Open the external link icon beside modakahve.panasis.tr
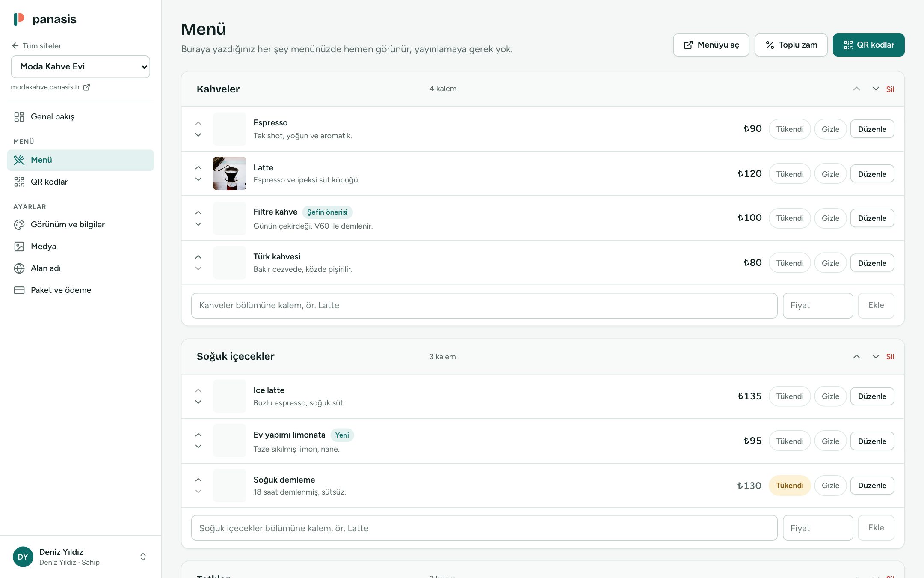Image resolution: width=924 pixels, height=578 pixels. pos(86,87)
